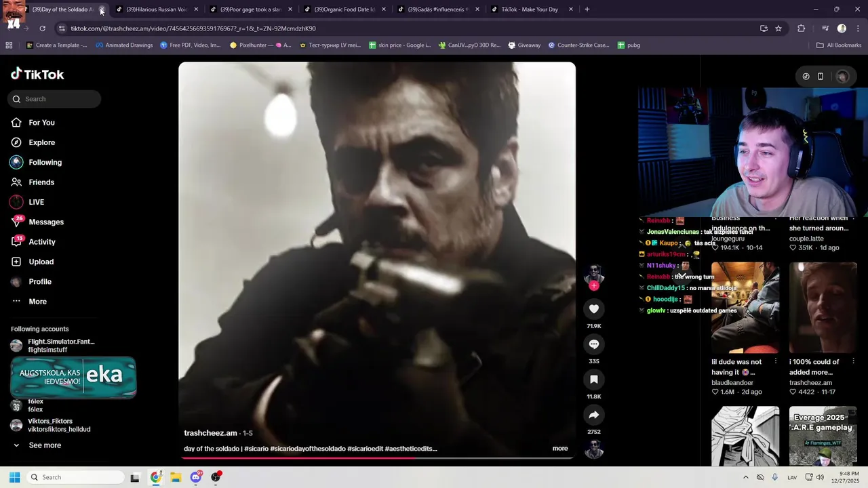Viewport: 868px width, 488px height.
Task: Open the #sicario hashtag
Action: [x=256, y=449]
